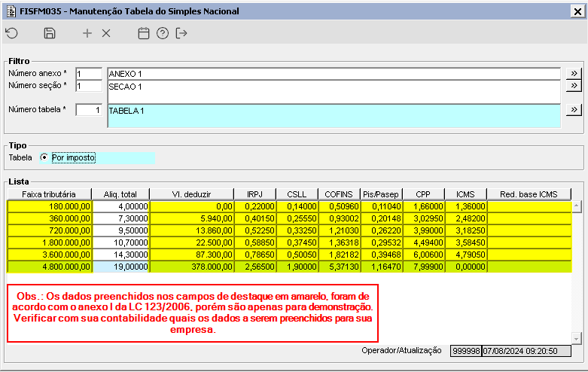Click the Aliq. total column header
Viewport: 588px width, 372px height.
coord(120,194)
